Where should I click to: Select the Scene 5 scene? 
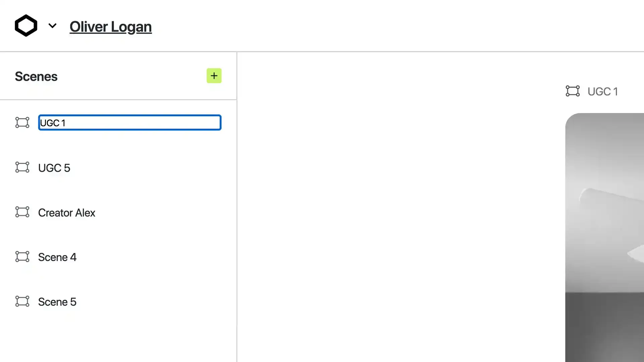pos(57,302)
